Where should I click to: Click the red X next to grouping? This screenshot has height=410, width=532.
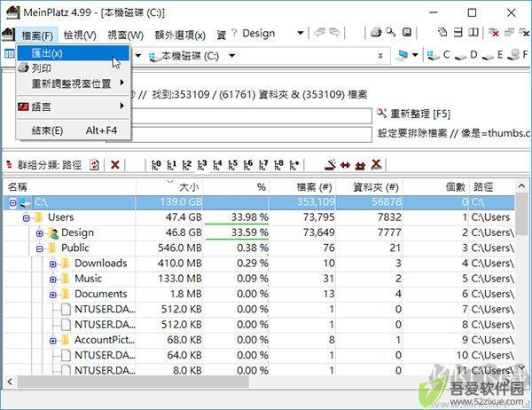pyautogui.click(x=115, y=165)
